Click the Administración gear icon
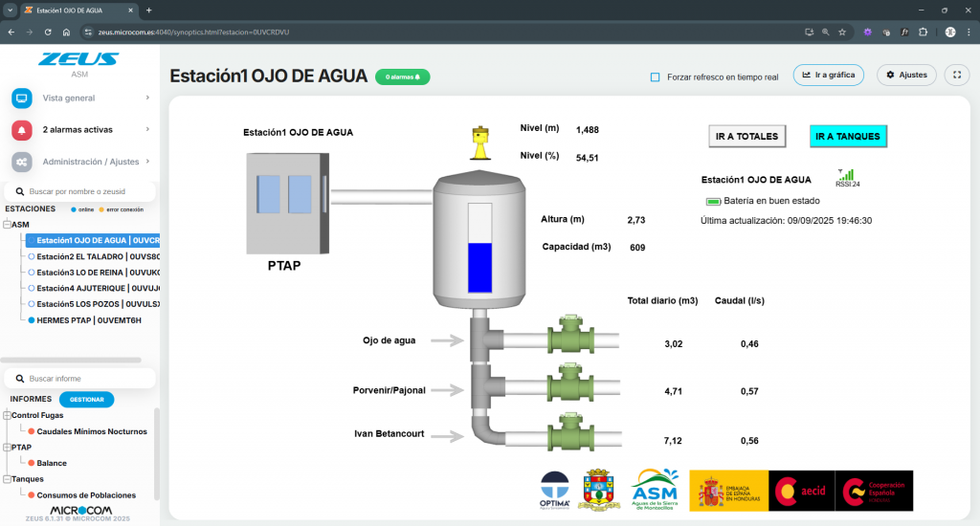The width and height of the screenshot is (980, 526). tap(22, 162)
